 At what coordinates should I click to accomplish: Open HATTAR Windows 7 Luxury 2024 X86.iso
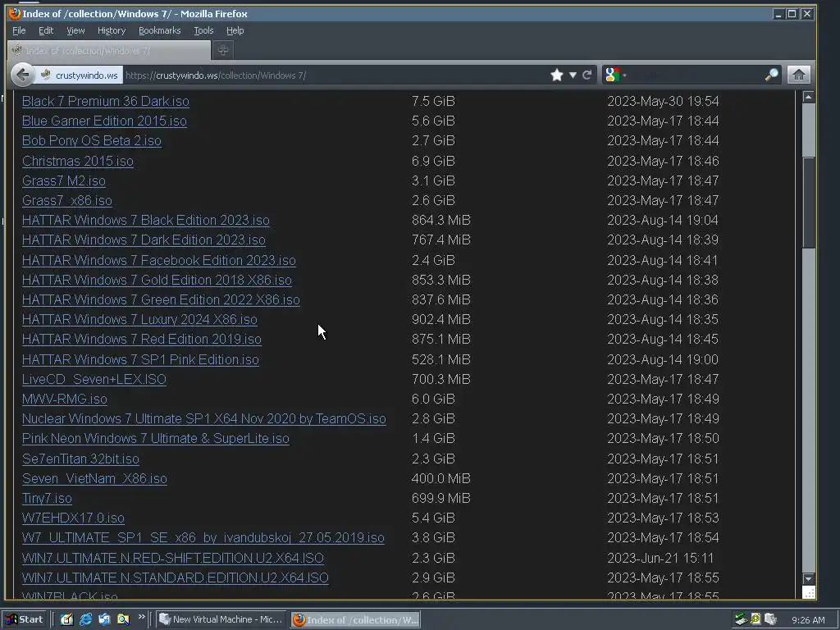139,320
